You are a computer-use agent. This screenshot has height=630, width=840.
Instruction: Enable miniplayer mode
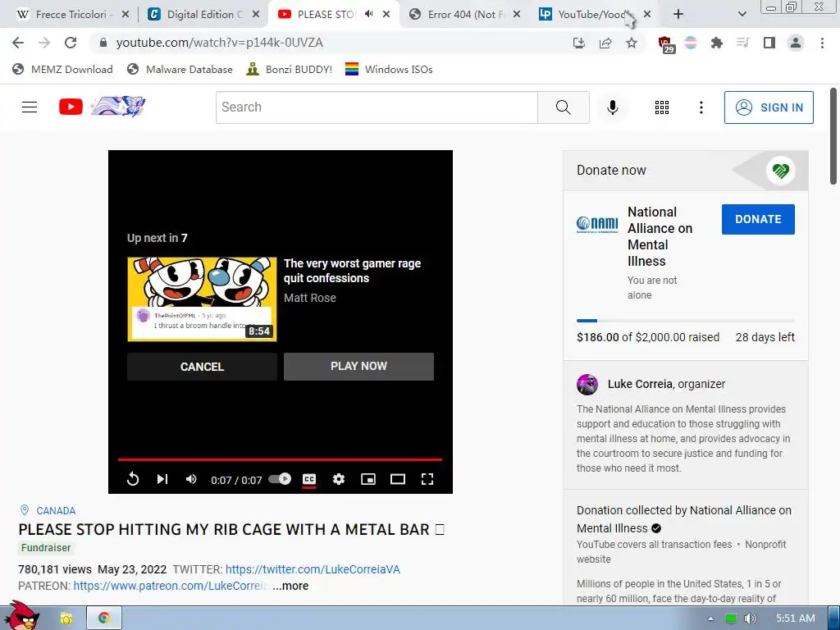368,479
